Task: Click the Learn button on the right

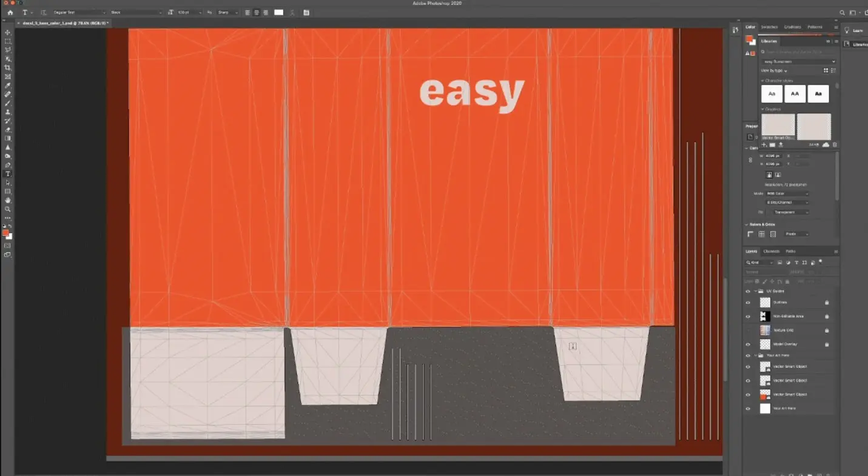Action: coord(856,30)
